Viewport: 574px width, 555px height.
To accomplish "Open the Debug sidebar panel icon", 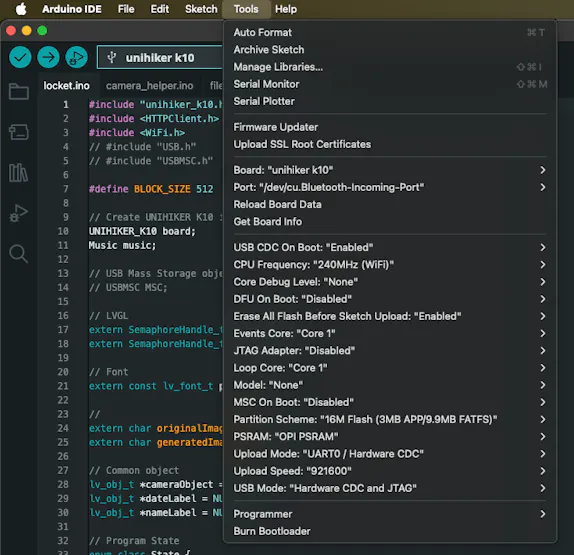I will point(19,213).
